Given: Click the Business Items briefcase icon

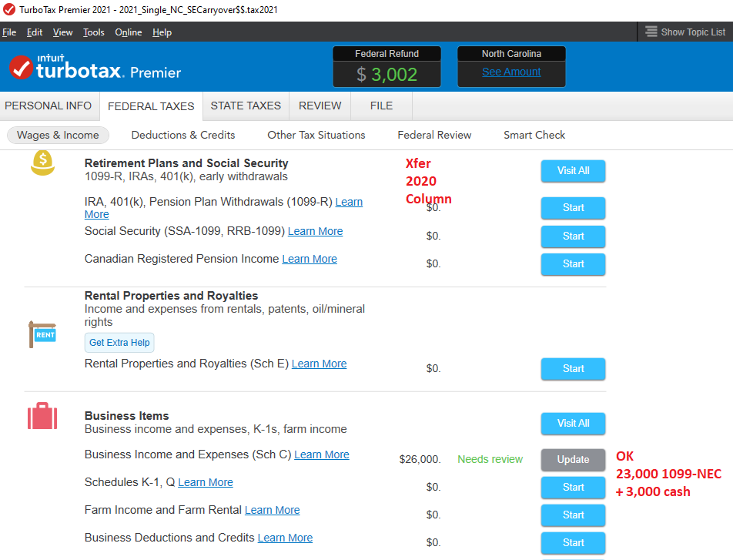Looking at the screenshot, I should pyautogui.click(x=42, y=416).
